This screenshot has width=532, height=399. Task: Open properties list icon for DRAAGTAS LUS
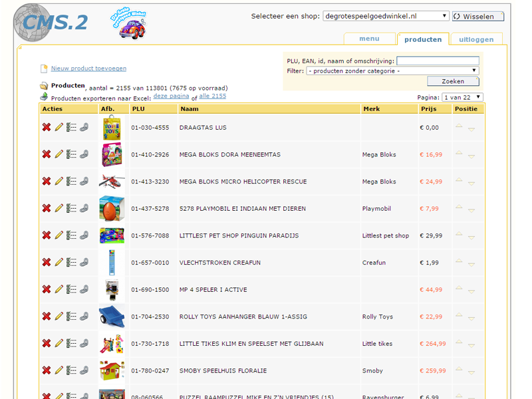(71, 127)
